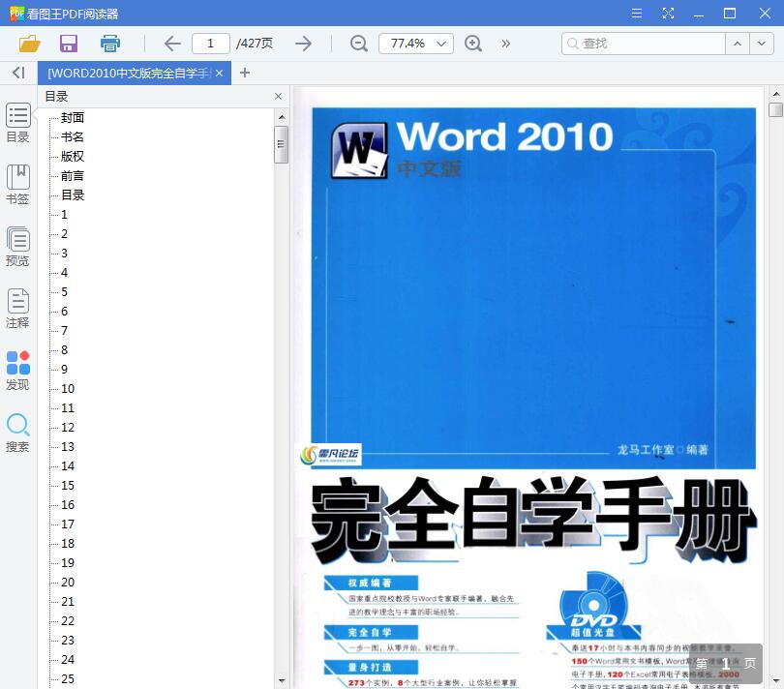
Task: Enter fullscreen mode from title bar
Action: [668, 13]
